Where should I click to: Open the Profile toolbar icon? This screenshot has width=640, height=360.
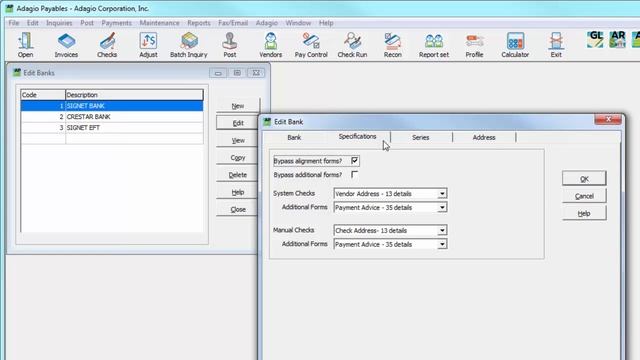coord(474,45)
